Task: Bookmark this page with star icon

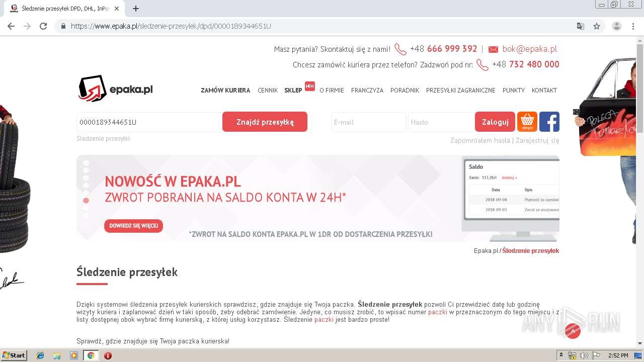Action: pos(597,26)
